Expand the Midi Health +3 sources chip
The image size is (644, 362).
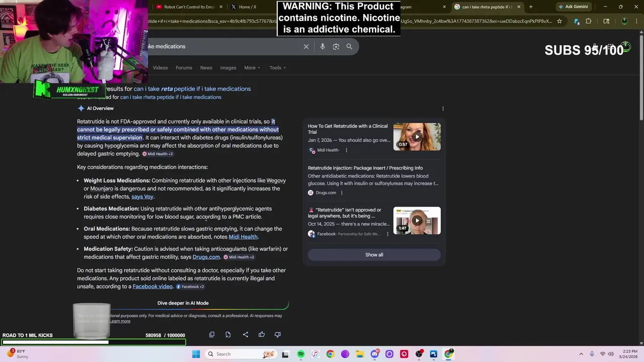click(238, 257)
